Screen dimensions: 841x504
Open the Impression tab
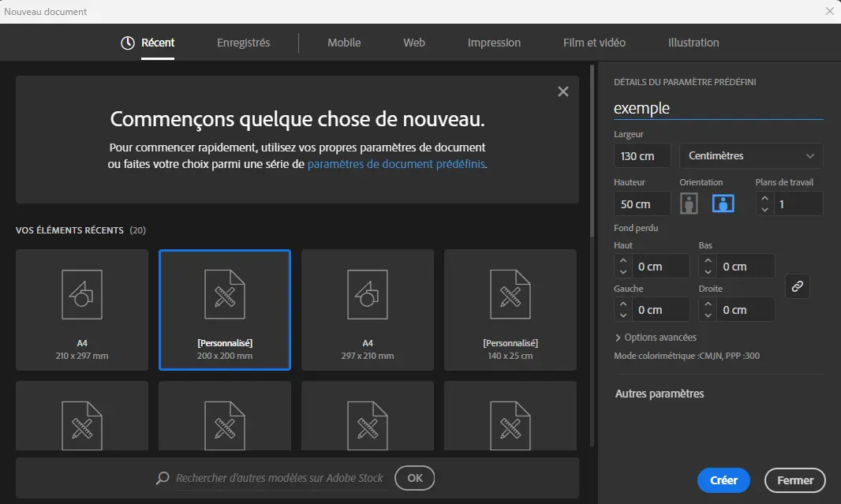click(494, 43)
